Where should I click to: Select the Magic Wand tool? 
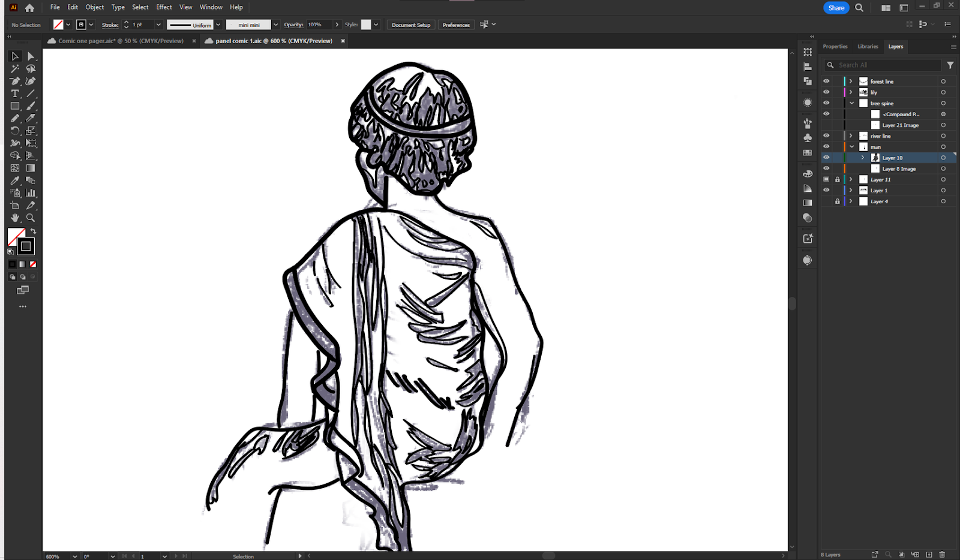(x=15, y=69)
